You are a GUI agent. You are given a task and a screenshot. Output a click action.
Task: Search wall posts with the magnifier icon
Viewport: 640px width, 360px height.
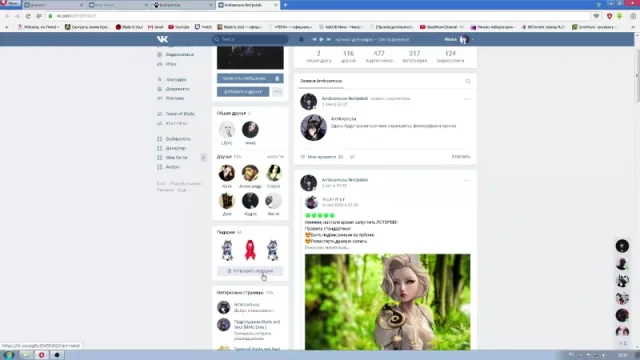pos(468,81)
